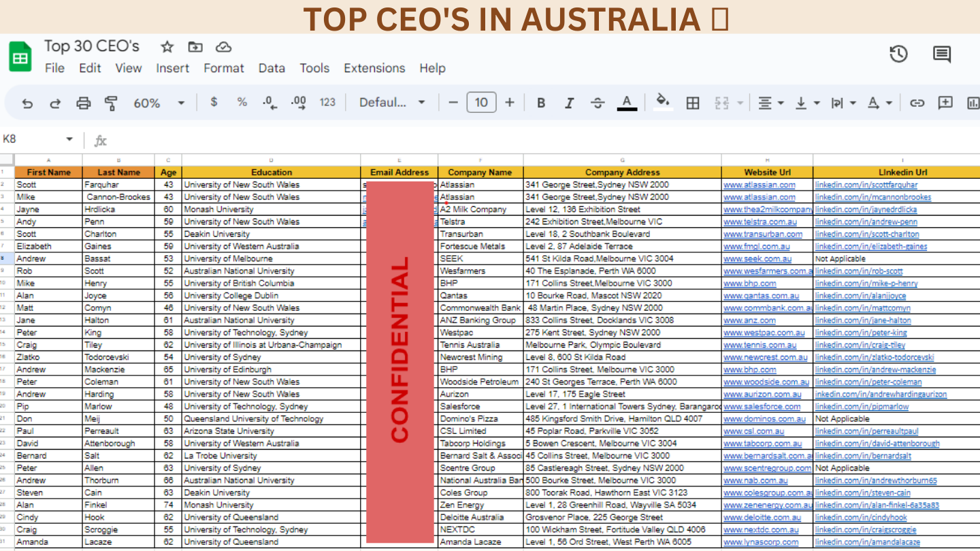Screen dimensions: 980x551
Task: Open the Insert menu
Action: pos(173,68)
